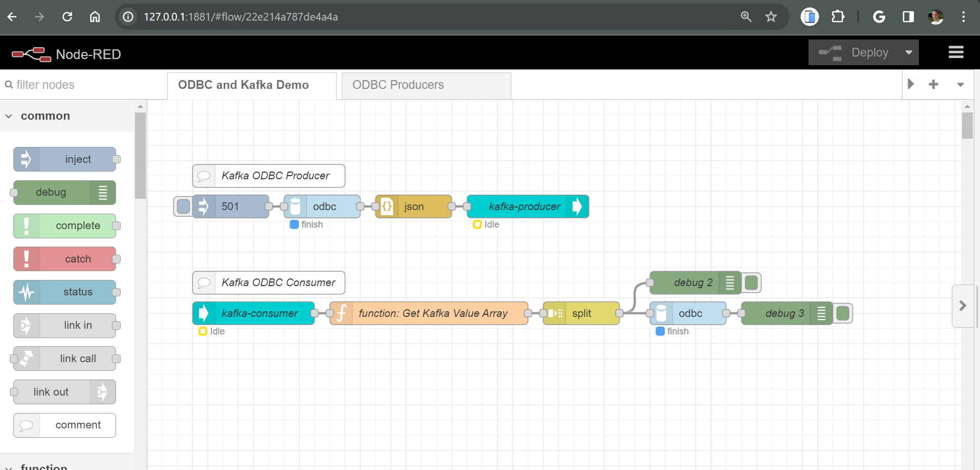Image resolution: width=980 pixels, height=470 pixels.
Task: Switch to the ODBC and Kafka Demo tab
Action: click(252, 85)
